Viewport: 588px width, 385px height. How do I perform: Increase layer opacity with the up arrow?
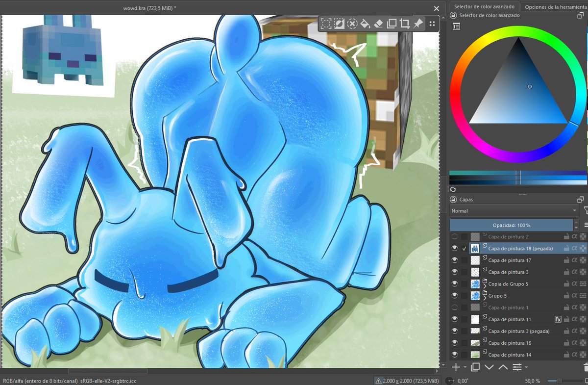[x=576, y=222]
